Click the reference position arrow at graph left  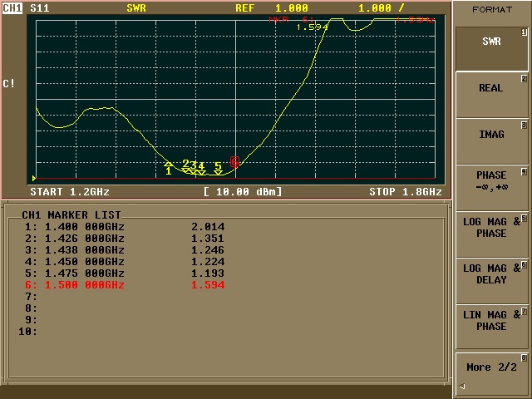coord(34,178)
